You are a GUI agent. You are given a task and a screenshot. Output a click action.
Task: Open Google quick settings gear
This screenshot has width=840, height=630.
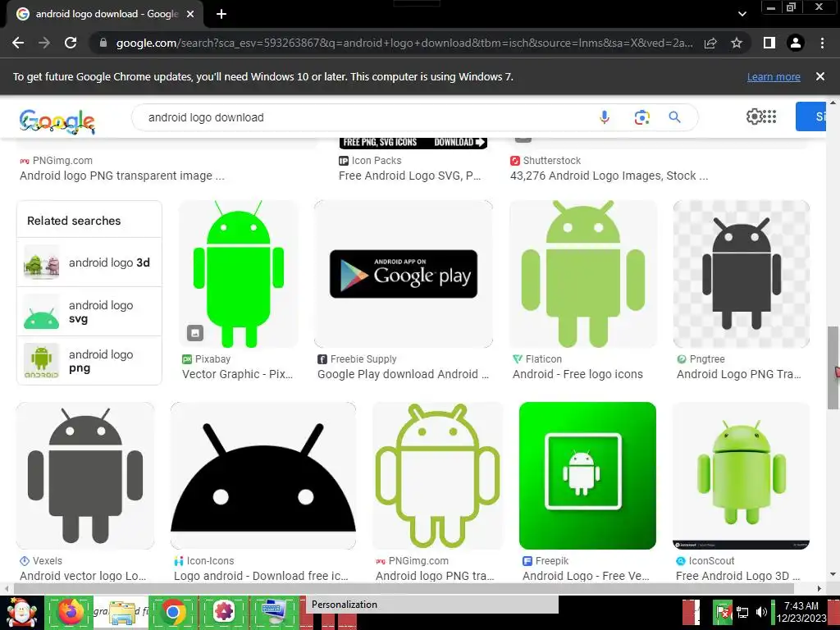(754, 116)
